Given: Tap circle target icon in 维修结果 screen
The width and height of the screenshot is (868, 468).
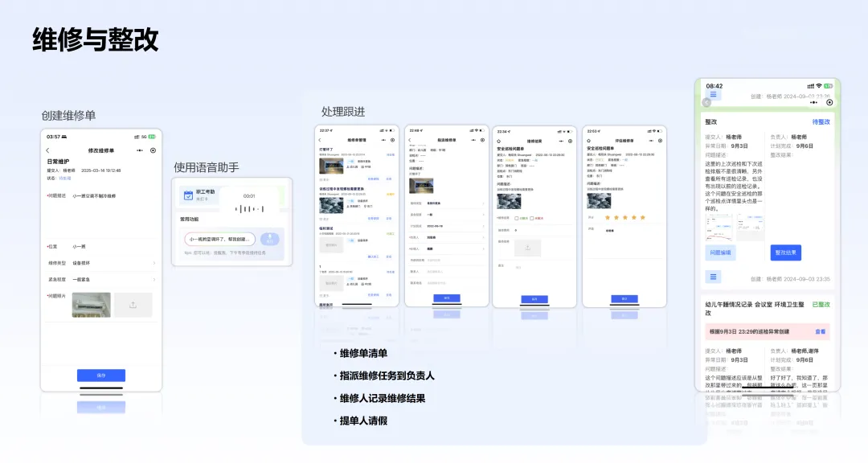Looking at the screenshot, I should tap(570, 141).
